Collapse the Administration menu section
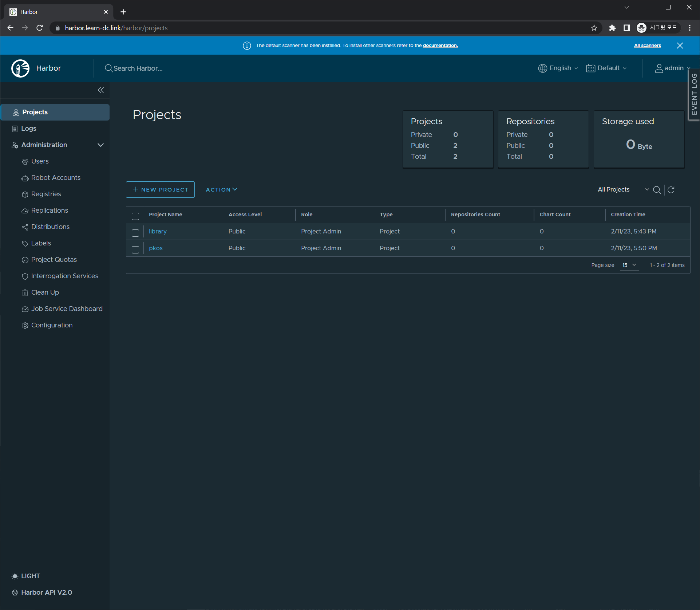 101,145
